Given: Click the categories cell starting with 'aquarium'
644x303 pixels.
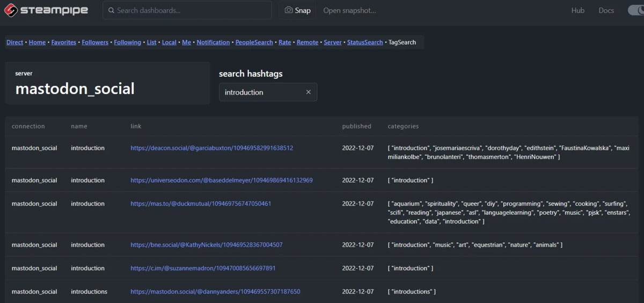Looking at the screenshot, I should (x=508, y=212).
